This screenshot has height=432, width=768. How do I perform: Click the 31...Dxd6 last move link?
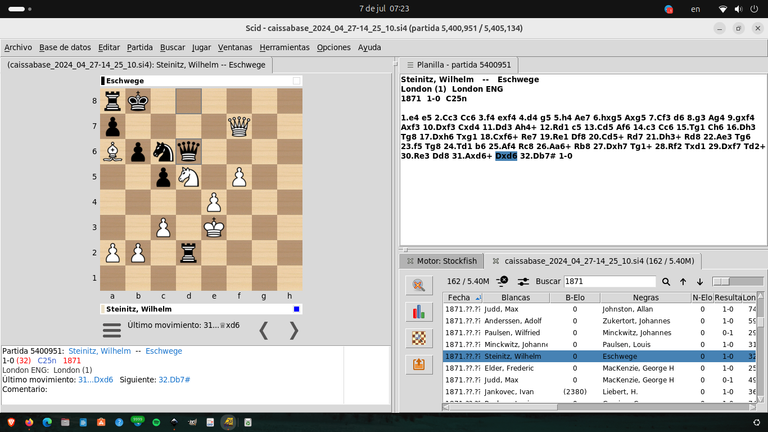click(96, 380)
